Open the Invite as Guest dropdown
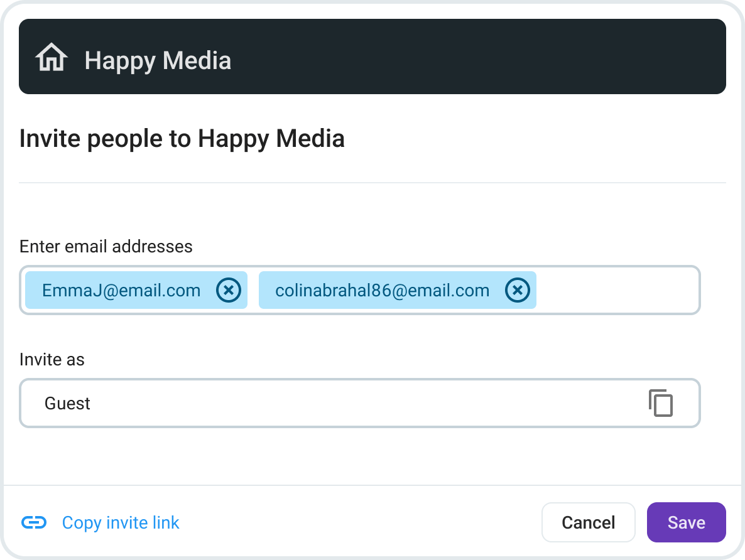 click(360, 403)
